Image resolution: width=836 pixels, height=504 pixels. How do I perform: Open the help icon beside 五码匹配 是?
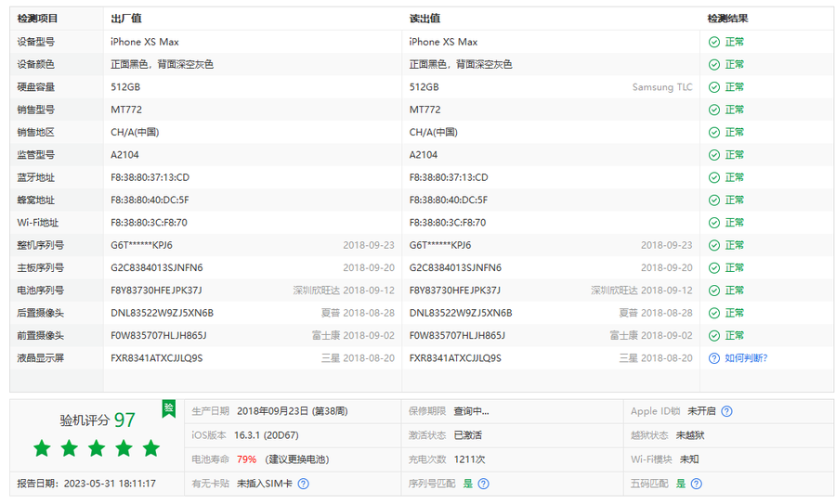tap(697, 484)
